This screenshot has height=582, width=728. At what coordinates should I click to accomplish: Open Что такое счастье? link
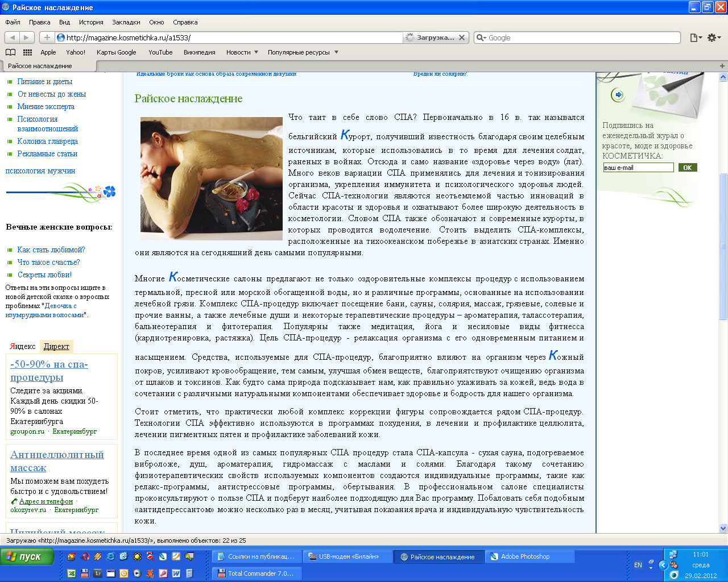[49, 263]
